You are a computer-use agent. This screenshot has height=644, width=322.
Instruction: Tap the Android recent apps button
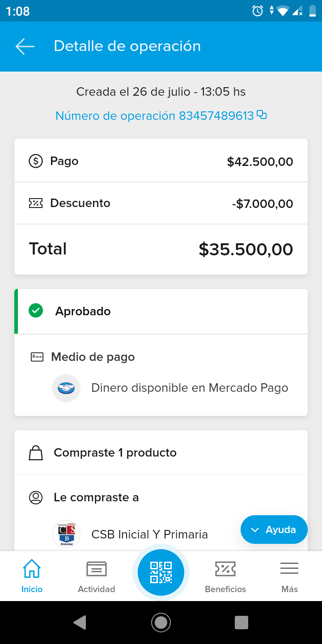241,623
